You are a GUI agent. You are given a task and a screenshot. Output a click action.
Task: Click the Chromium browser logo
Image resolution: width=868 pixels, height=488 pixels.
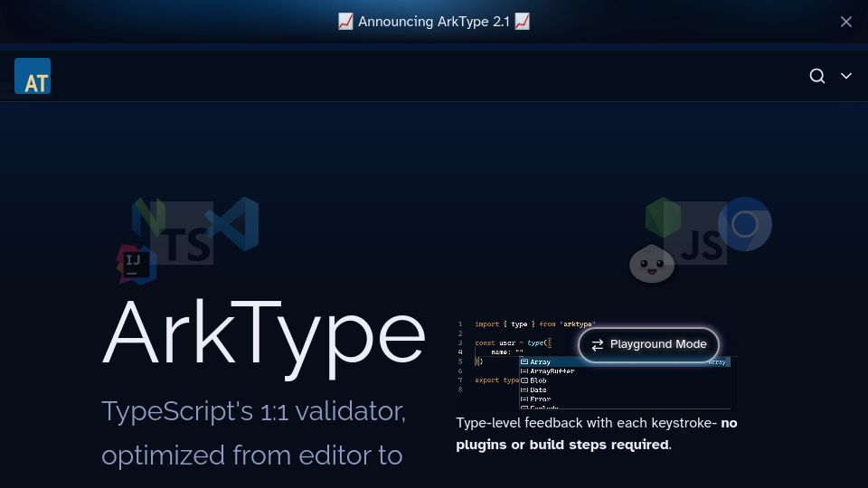coord(744,224)
